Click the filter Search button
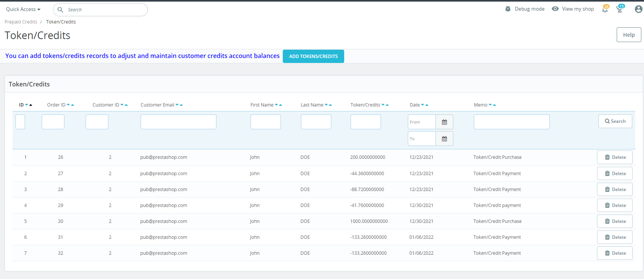This screenshot has width=644, height=279. tap(615, 121)
